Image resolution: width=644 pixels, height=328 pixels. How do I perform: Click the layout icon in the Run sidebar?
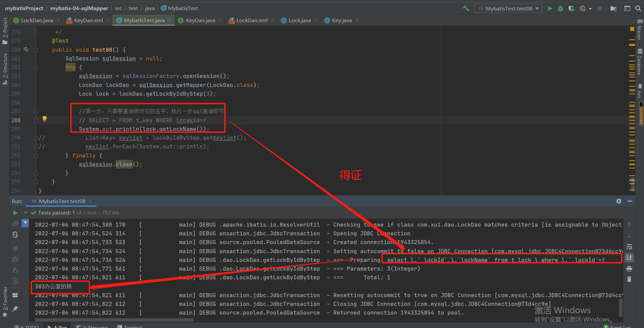click(15, 295)
